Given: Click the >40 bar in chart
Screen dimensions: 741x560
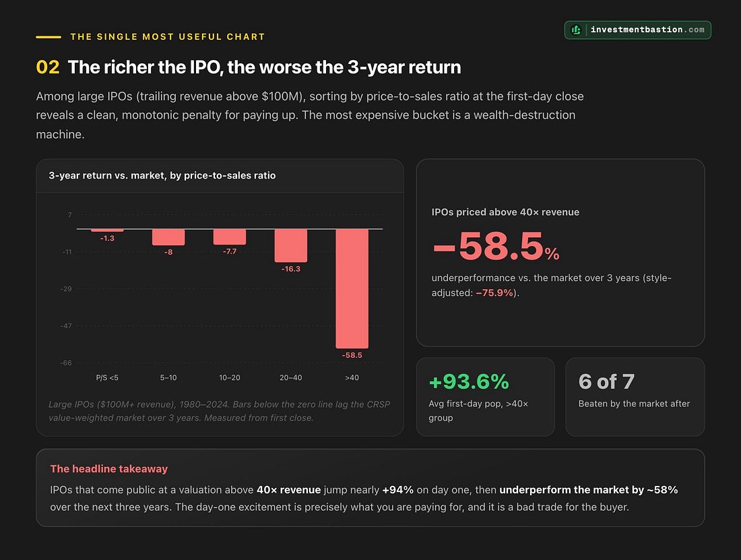Looking at the screenshot, I should 352,288.
